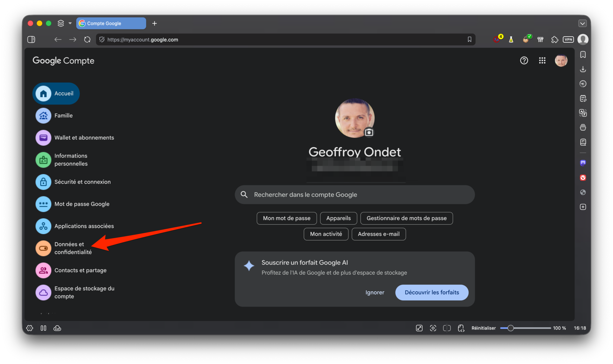
Task: Go back to previous page
Action: pyautogui.click(x=58, y=40)
